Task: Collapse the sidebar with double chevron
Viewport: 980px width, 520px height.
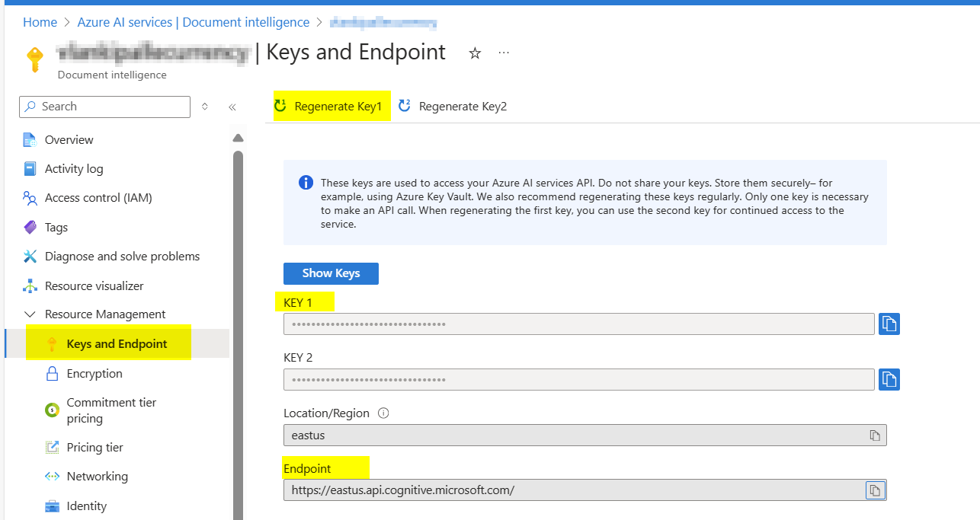Action: [232, 107]
